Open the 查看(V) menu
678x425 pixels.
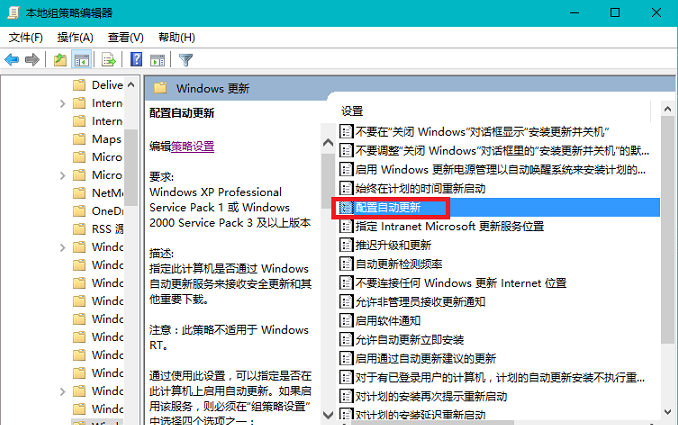click(125, 38)
